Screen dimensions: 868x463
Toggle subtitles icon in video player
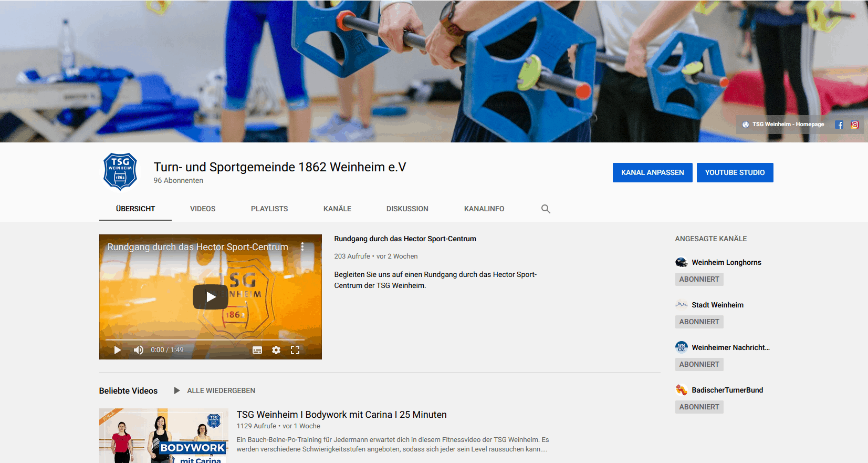point(257,350)
